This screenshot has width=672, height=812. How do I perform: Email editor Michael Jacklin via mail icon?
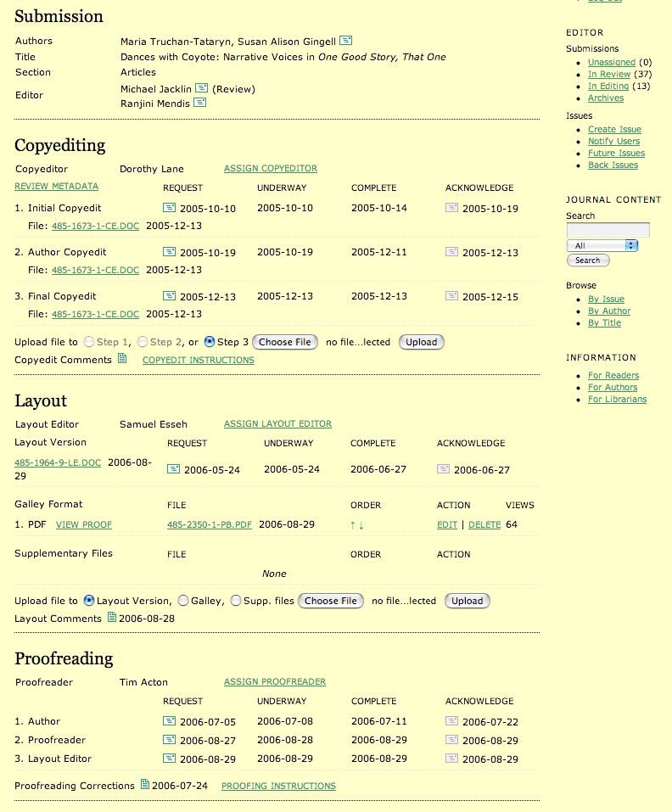pos(201,88)
